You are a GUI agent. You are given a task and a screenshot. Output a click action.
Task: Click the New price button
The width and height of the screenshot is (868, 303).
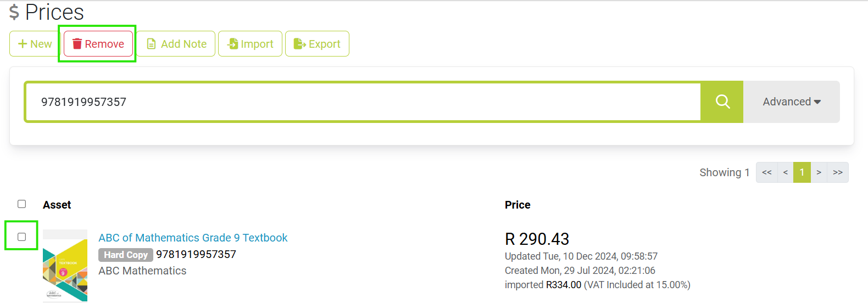point(35,44)
